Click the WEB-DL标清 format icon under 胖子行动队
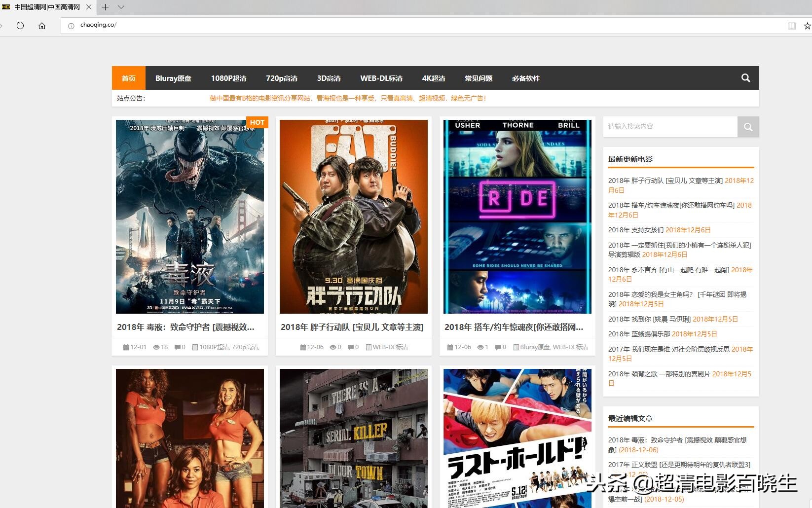Viewport: 812px width, 508px height. click(x=369, y=347)
